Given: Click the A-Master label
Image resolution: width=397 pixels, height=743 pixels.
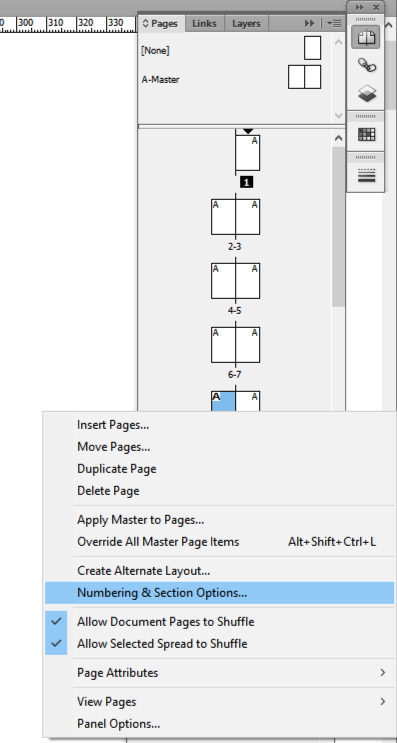Looking at the screenshot, I should (x=160, y=80).
